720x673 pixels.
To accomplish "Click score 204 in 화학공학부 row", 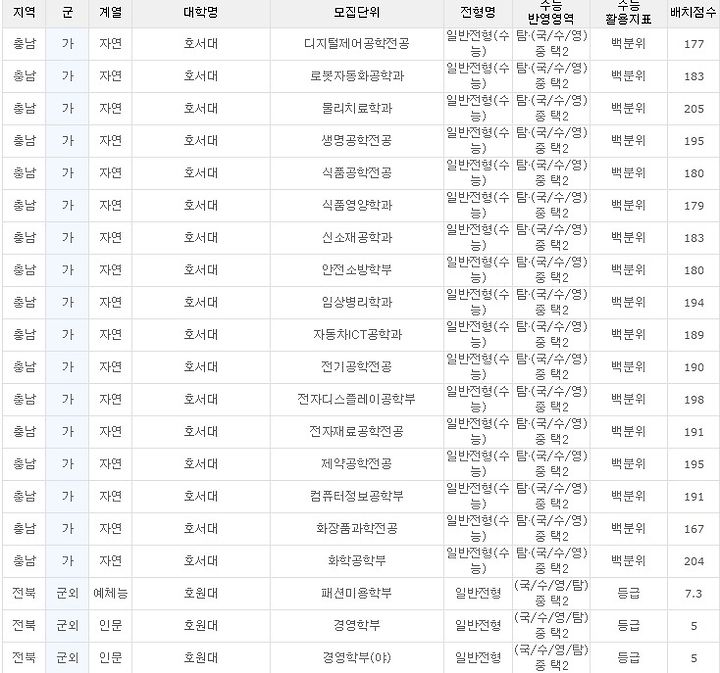I will 693,561.
